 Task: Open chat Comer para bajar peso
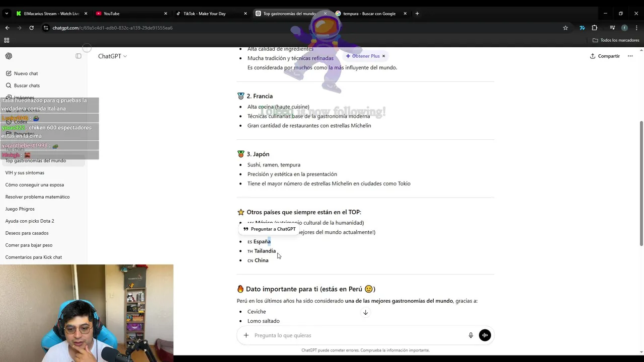[x=29, y=245]
